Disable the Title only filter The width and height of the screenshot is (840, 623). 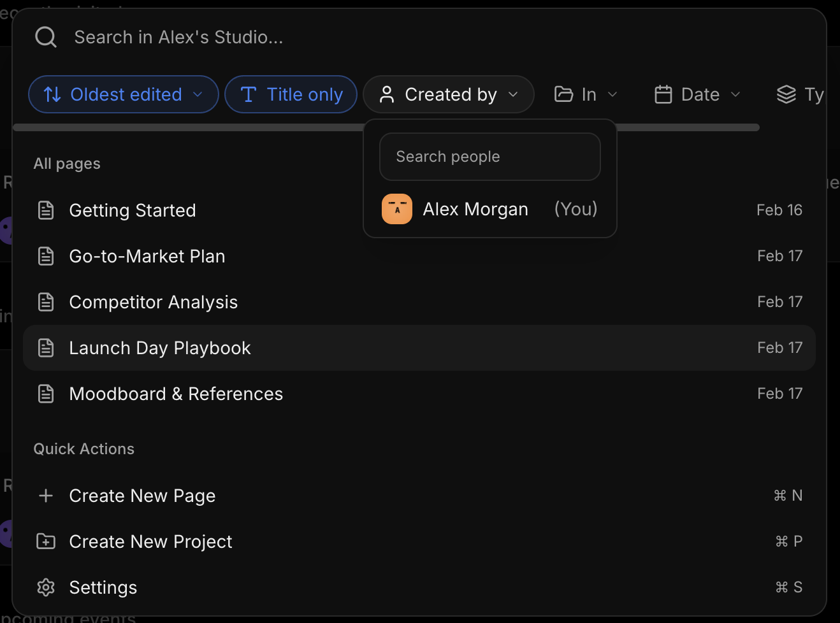coord(291,94)
